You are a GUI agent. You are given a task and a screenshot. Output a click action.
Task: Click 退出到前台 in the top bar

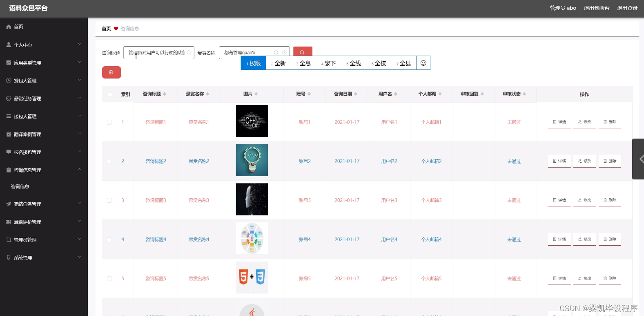tap(597, 8)
